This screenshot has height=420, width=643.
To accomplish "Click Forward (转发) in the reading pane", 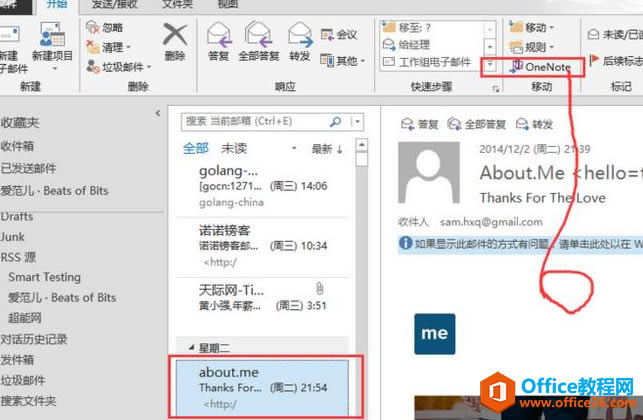I will click(534, 124).
